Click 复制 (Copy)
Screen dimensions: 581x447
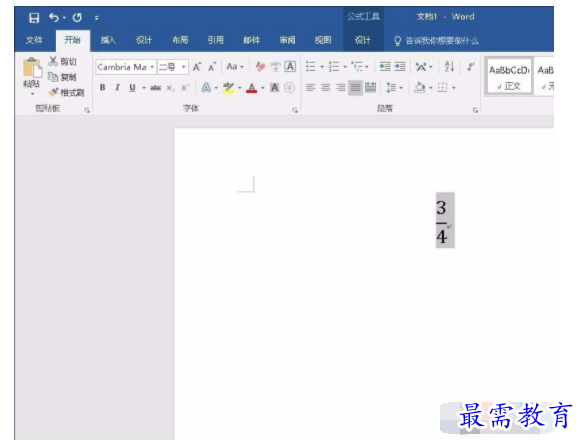coord(63,77)
